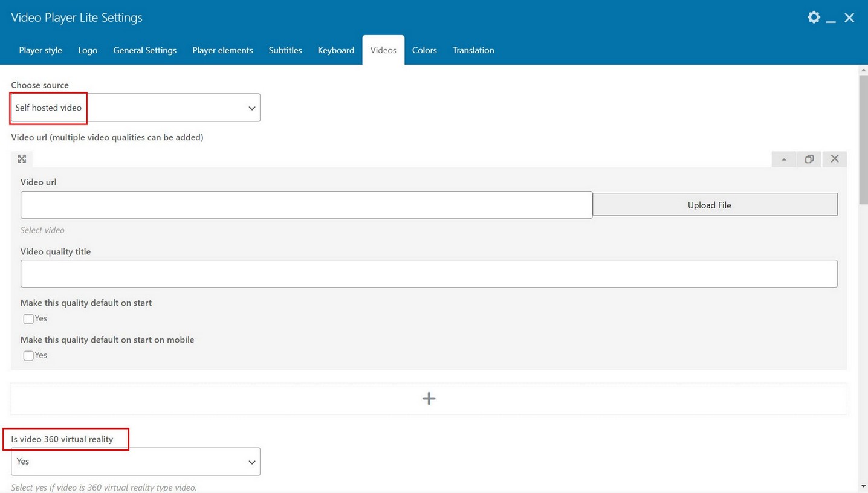This screenshot has width=868, height=493.
Task: Go to the Colors tab
Action: [x=424, y=50]
